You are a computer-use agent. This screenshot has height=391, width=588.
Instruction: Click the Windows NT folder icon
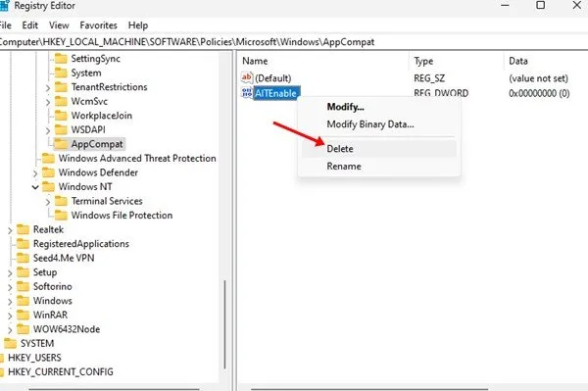pos(48,187)
